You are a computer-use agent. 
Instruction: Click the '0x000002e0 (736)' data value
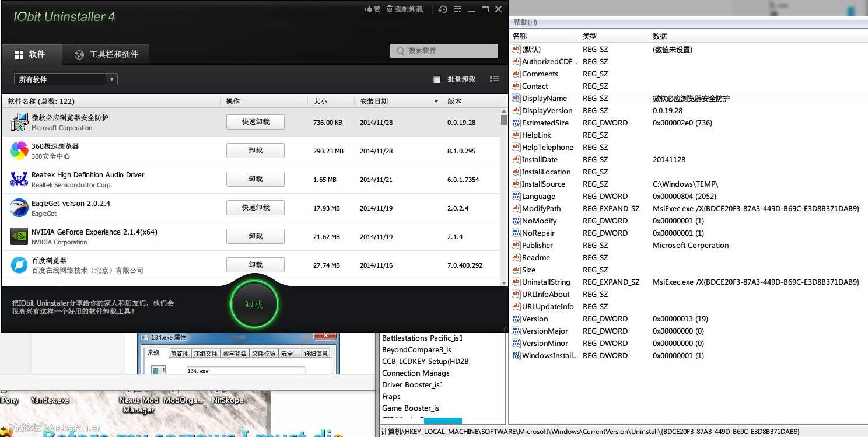(x=682, y=123)
